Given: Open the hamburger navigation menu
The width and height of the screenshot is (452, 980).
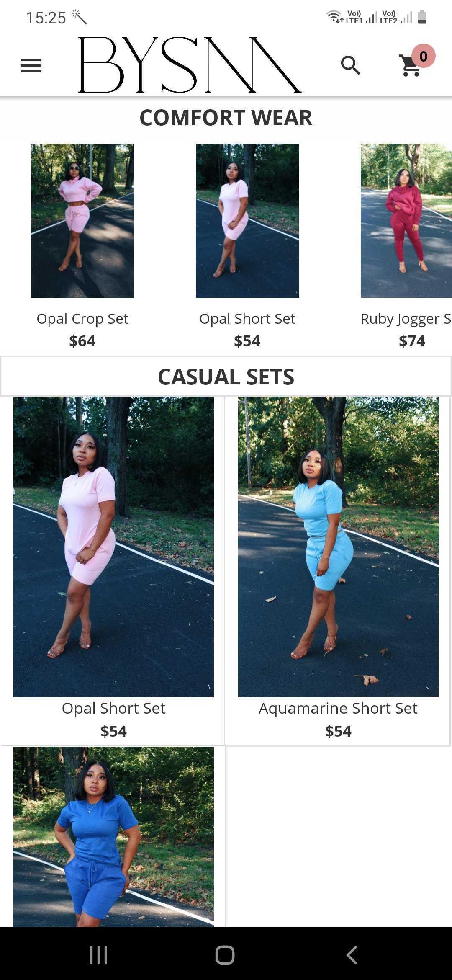Looking at the screenshot, I should point(31,66).
